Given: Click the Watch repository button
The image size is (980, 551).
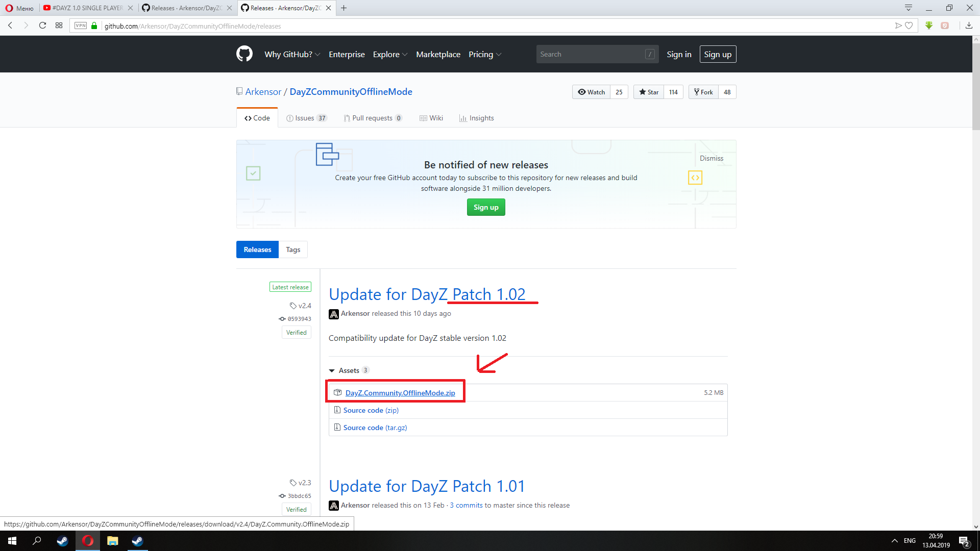Looking at the screenshot, I should point(592,92).
